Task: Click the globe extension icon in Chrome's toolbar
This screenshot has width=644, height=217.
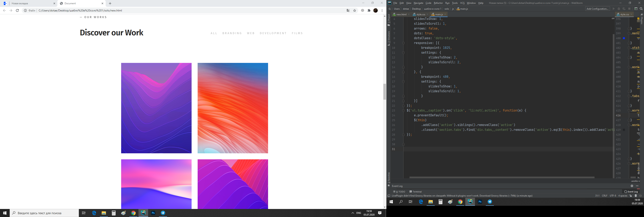Action: tap(362, 10)
